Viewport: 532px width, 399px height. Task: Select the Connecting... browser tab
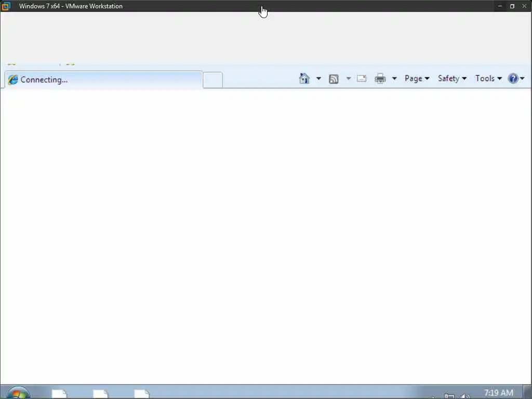pos(104,79)
